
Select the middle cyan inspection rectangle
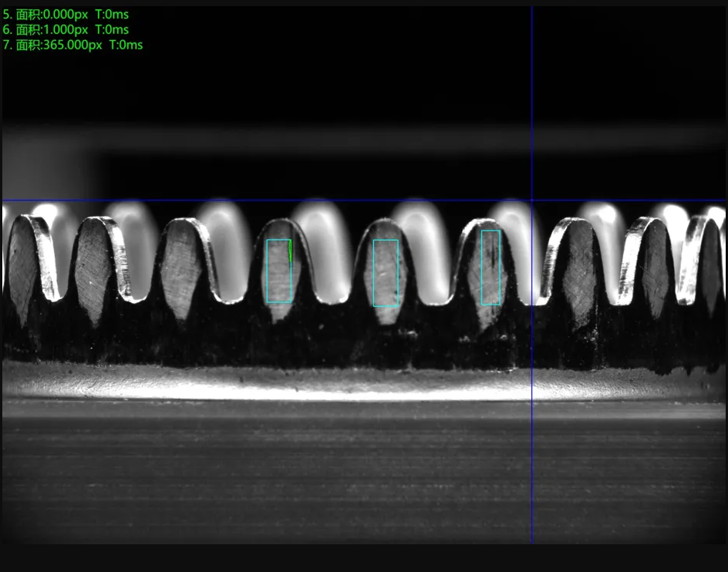pyautogui.click(x=386, y=273)
